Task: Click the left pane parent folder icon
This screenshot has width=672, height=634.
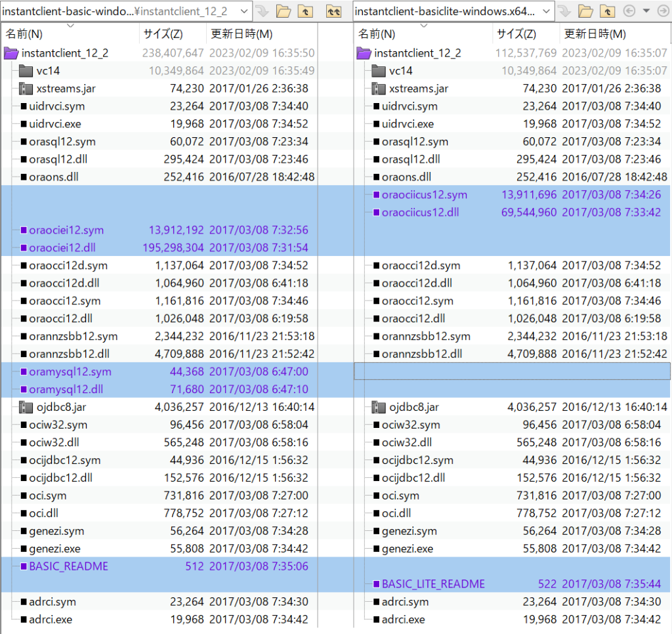Action: pyautogui.click(x=305, y=11)
